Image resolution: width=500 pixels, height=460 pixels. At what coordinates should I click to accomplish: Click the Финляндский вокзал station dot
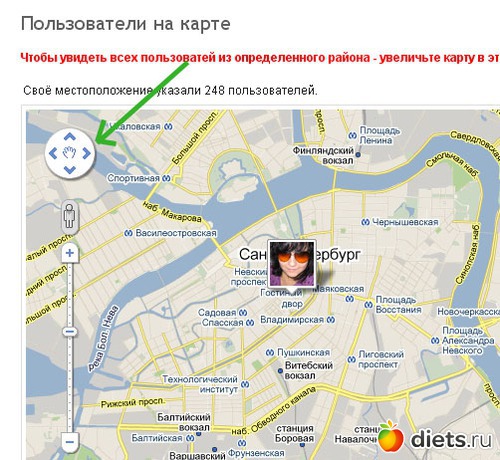tap(358, 155)
